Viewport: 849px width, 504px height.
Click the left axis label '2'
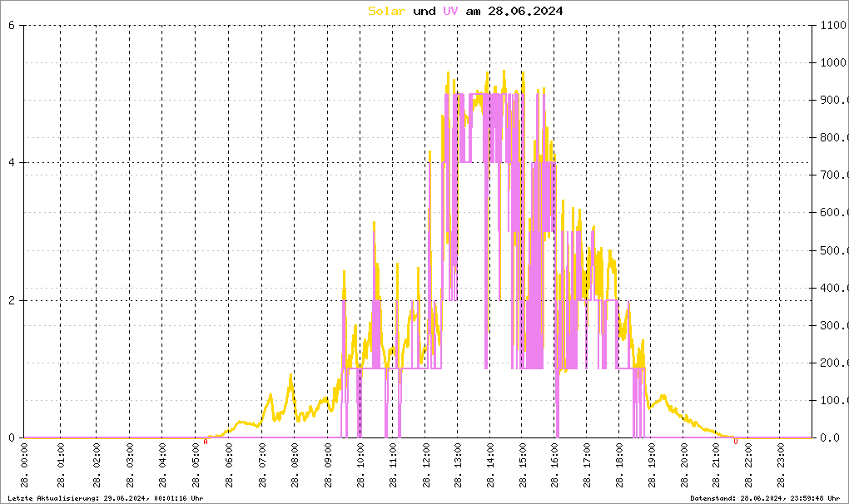point(12,300)
